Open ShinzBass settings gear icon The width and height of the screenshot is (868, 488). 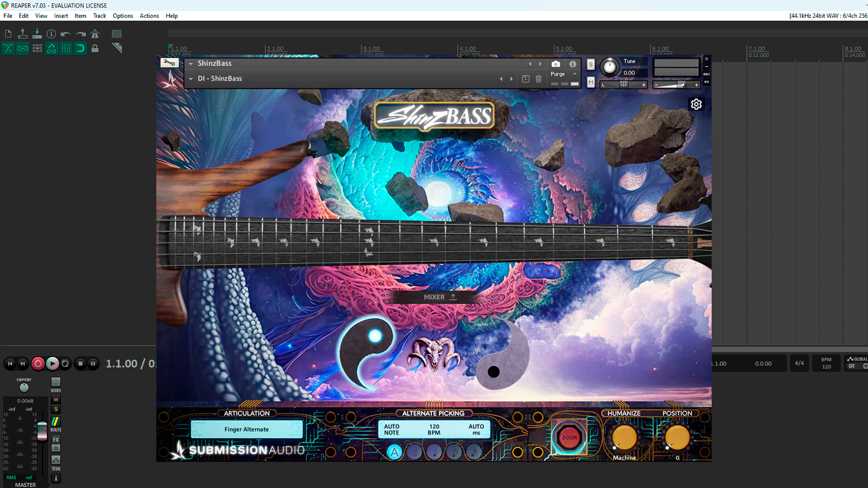tap(696, 104)
